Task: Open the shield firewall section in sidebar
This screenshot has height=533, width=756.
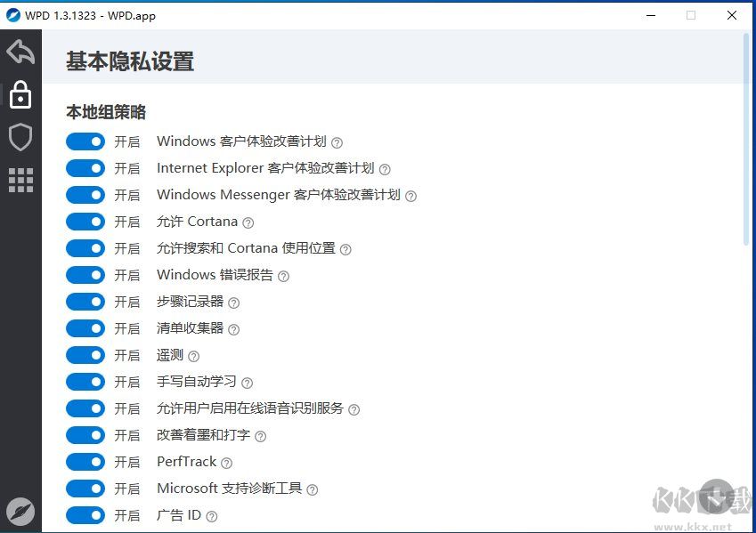Action: (20, 137)
